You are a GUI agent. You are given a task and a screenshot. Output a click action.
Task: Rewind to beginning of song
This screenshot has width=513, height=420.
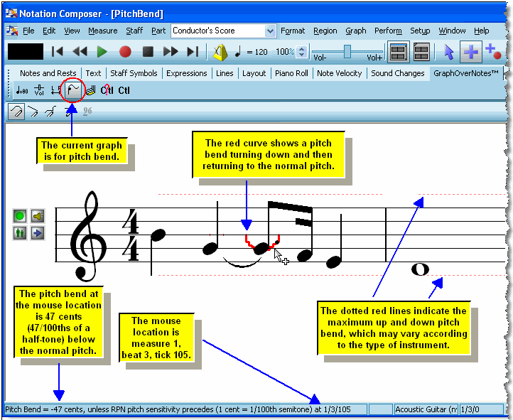click(x=58, y=51)
